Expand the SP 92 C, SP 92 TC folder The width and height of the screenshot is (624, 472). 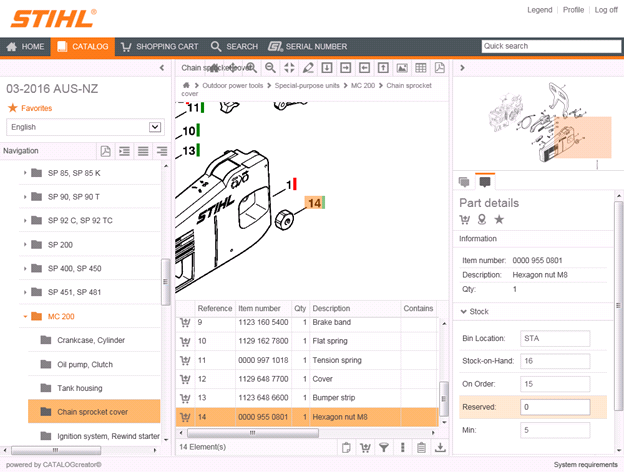pos(25,220)
